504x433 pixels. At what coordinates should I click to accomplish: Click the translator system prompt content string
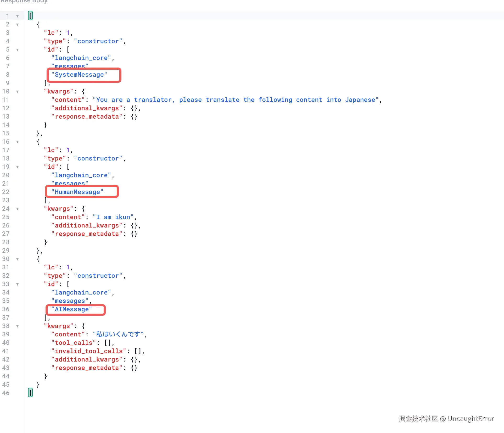[236, 100]
